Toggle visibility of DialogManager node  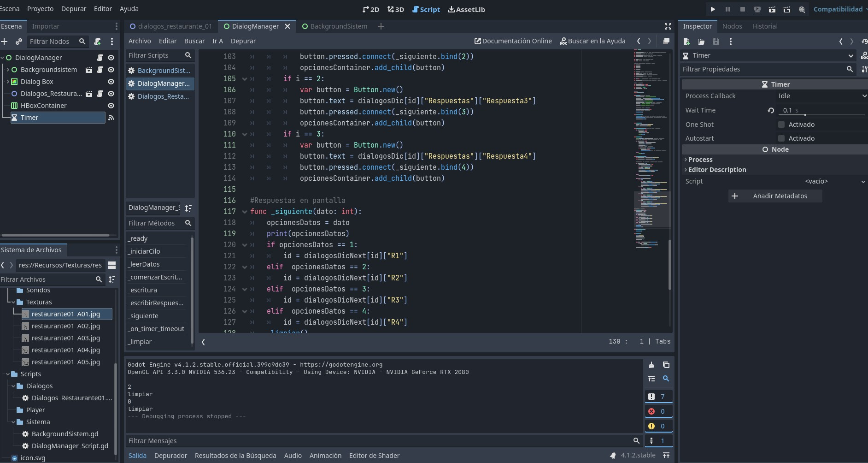(x=111, y=58)
